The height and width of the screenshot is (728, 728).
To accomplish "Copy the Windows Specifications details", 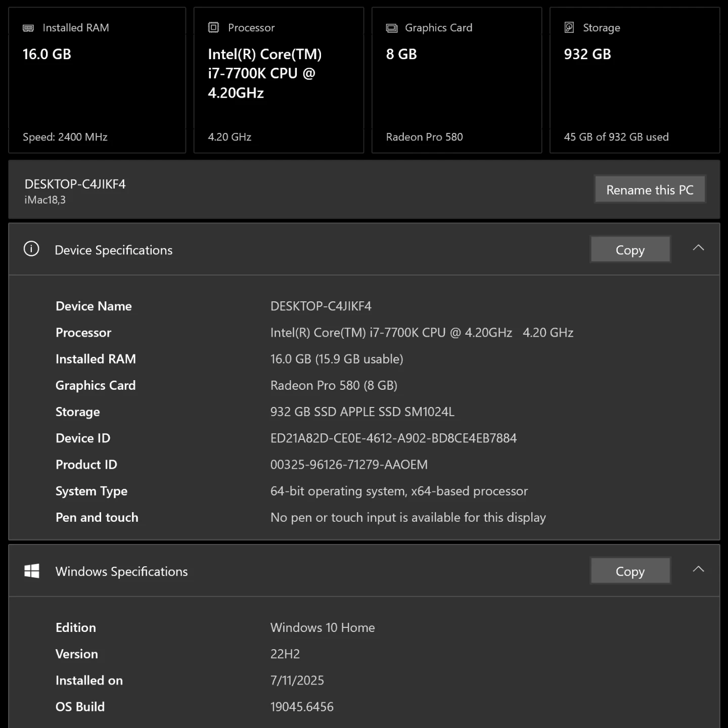I will click(x=630, y=571).
